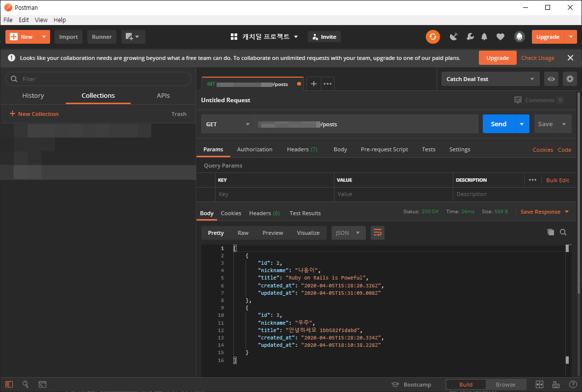Open the Edit menu
The width and height of the screenshot is (582, 392).
point(24,20)
